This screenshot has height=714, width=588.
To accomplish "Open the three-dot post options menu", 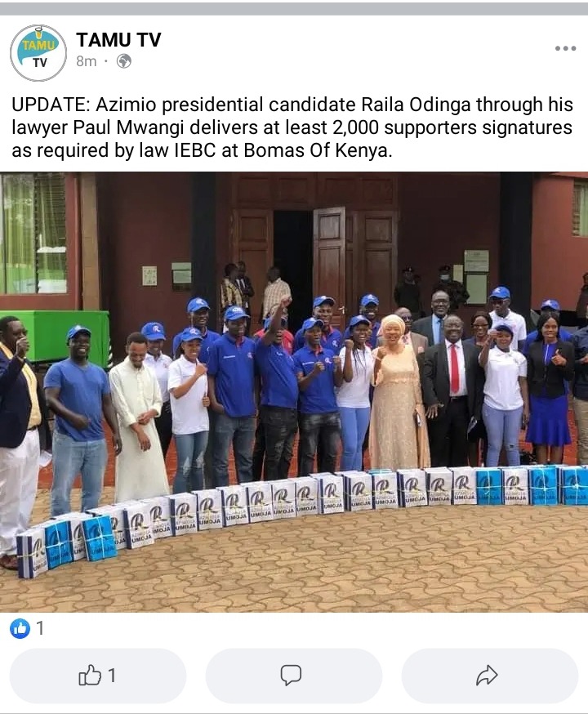I will 565,48.
